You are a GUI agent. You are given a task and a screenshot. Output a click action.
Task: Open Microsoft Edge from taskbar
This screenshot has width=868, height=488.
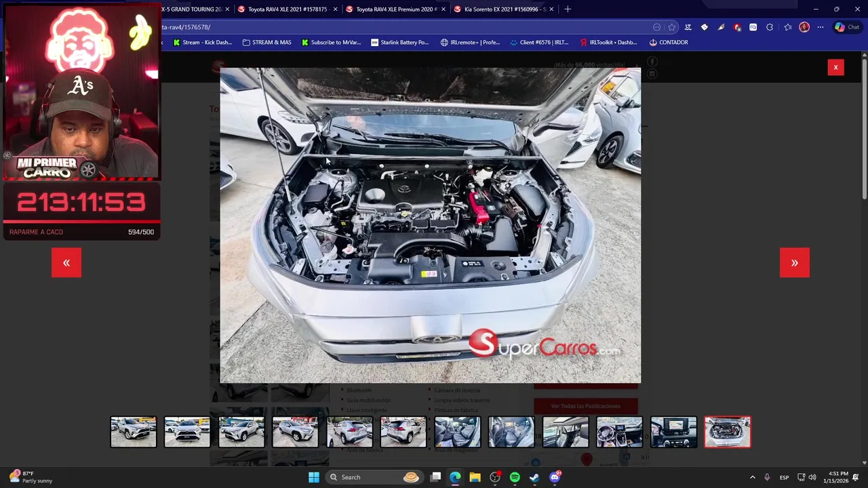[455, 477]
